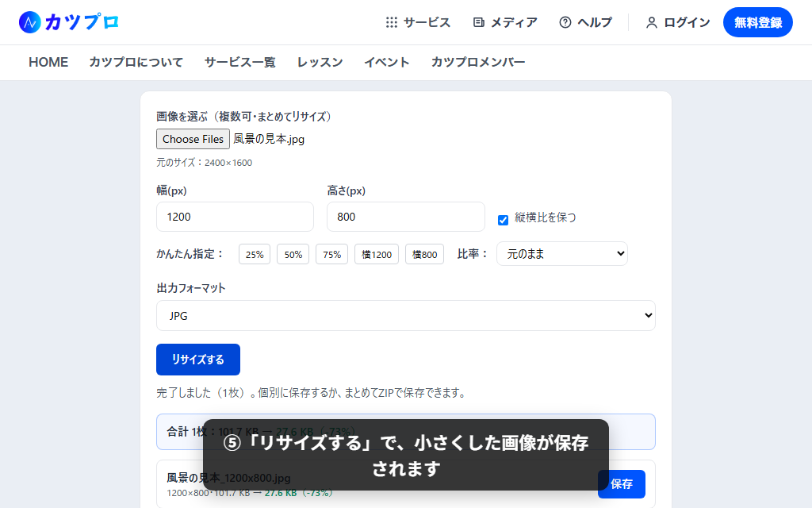Open カツプロについて menu item
812x508 pixels.
136,62
